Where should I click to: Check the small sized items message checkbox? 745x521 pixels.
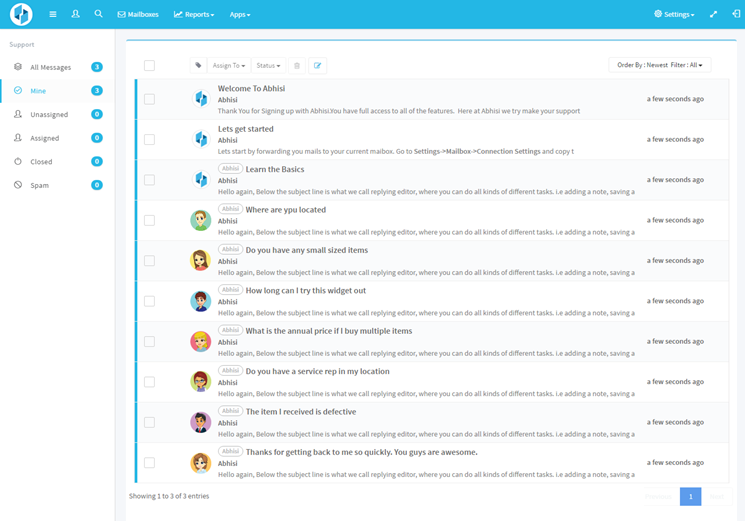tap(149, 261)
